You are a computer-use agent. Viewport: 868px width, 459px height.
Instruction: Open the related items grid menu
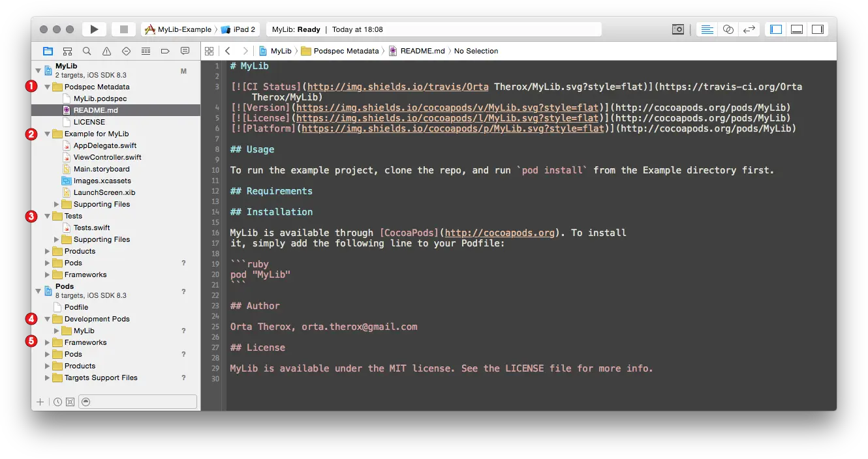point(209,51)
